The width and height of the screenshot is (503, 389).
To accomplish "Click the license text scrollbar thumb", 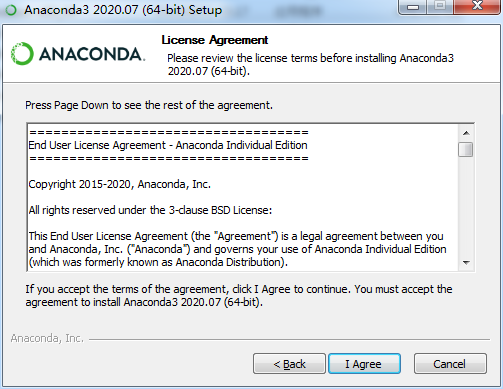I will 466,149.
